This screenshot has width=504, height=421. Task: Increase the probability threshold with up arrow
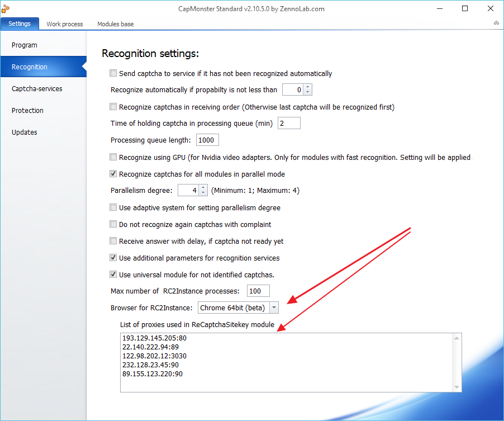308,87
